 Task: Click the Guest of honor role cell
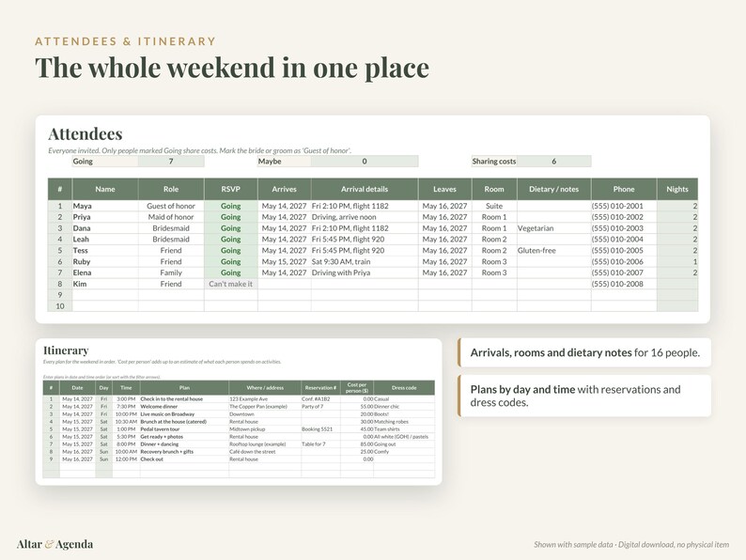point(171,206)
